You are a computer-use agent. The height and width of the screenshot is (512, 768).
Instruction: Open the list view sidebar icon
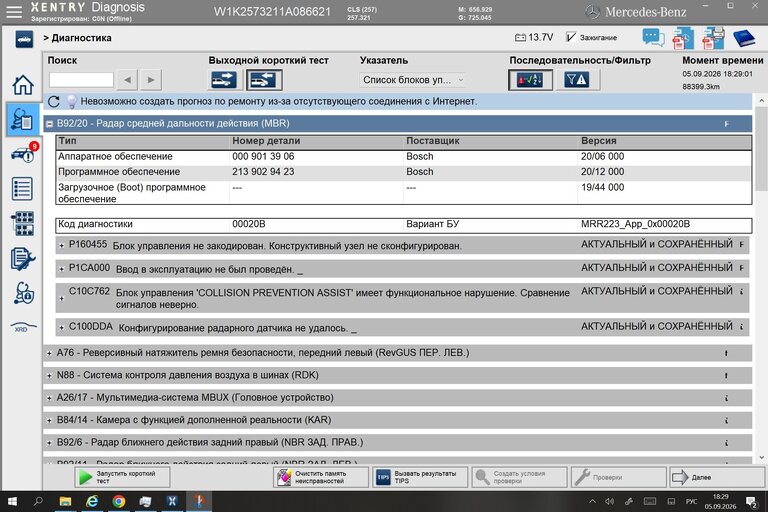pos(23,189)
